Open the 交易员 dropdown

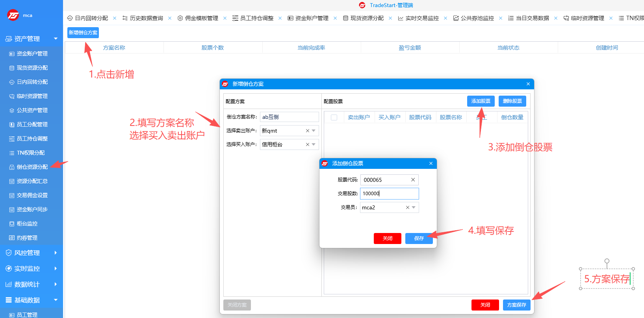point(414,207)
